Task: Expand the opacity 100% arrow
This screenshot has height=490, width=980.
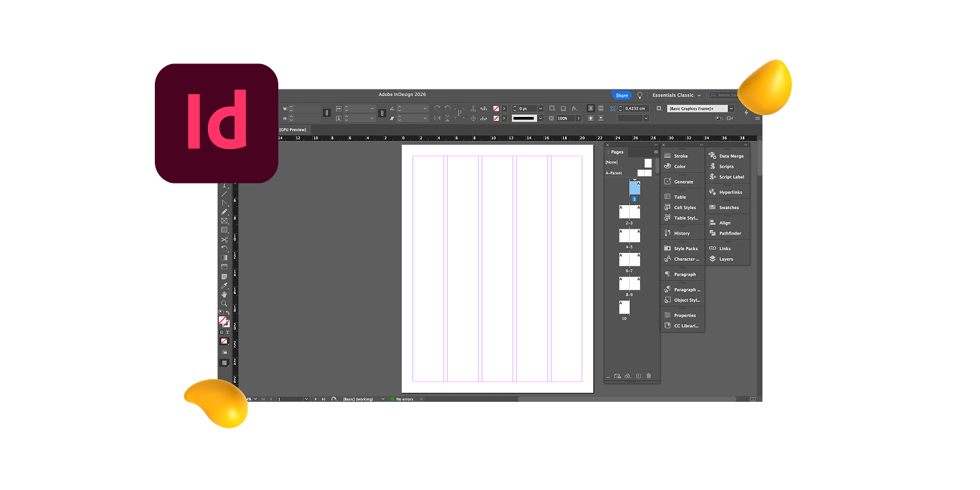Action: pyautogui.click(x=579, y=118)
